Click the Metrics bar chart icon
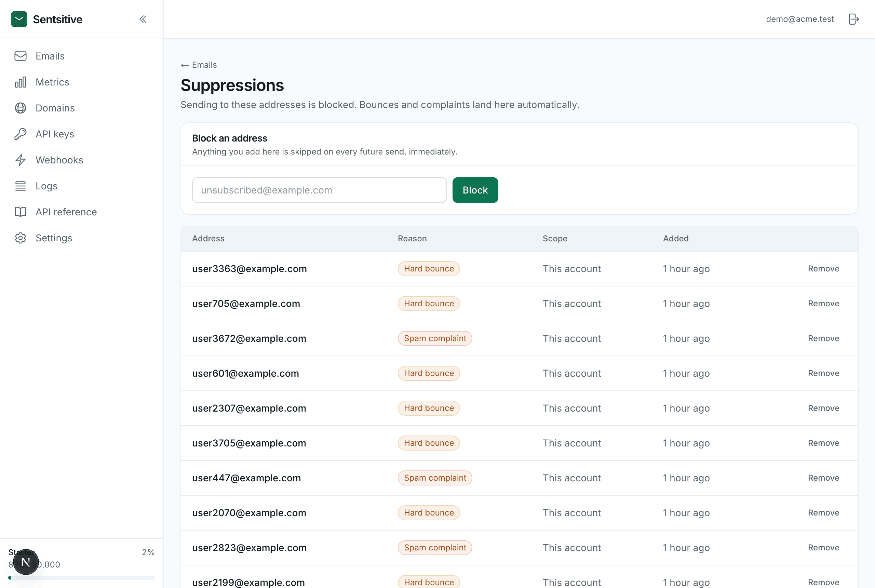 [x=21, y=82]
